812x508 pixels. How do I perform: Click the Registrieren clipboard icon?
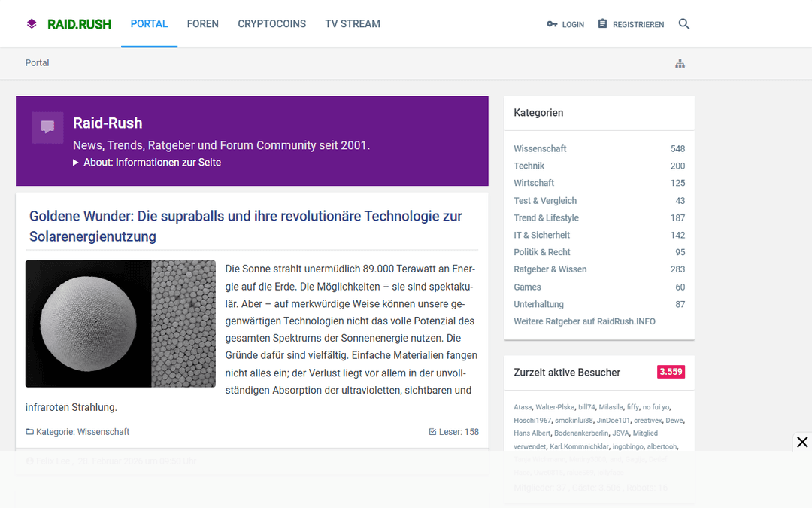[602, 23]
